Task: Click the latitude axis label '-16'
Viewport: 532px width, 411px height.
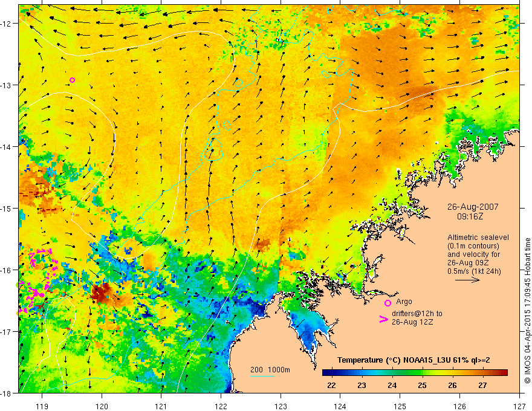Action: pos(6,270)
